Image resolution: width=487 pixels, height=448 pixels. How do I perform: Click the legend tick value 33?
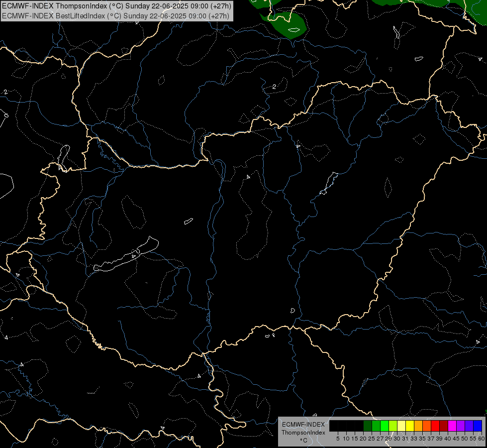pyautogui.click(x=414, y=439)
